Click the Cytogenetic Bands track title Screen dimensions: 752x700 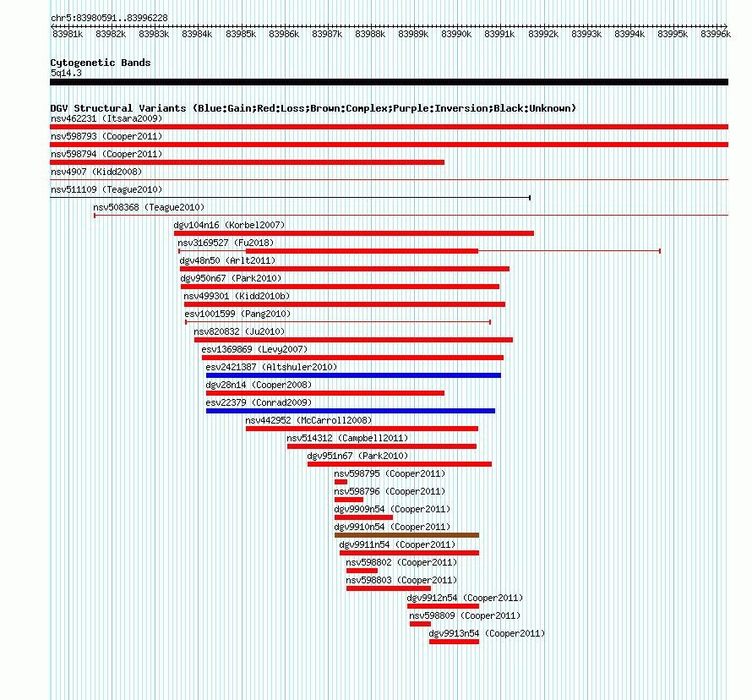(101, 63)
